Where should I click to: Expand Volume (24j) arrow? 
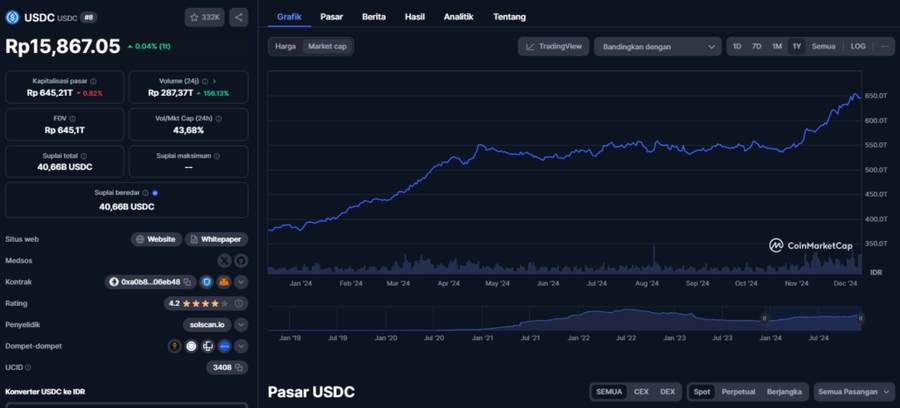click(x=214, y=81)
